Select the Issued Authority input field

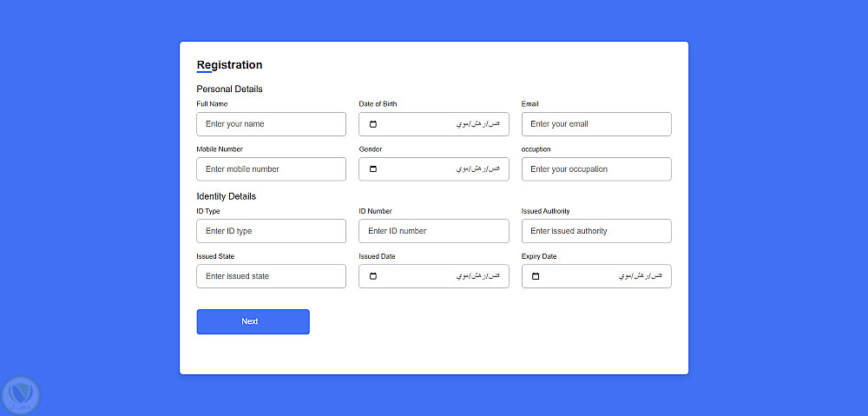596,231
